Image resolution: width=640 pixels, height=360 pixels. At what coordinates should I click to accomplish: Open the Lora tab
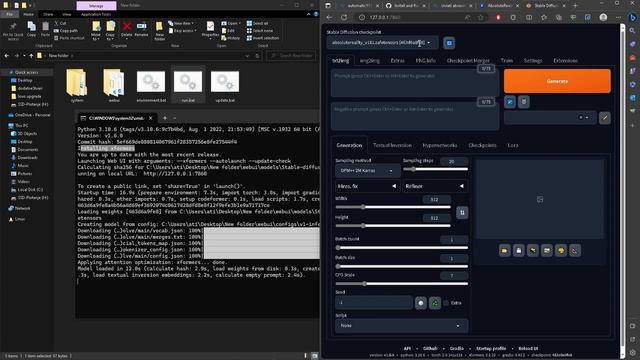pyautogui.click(x=513, y=145)
